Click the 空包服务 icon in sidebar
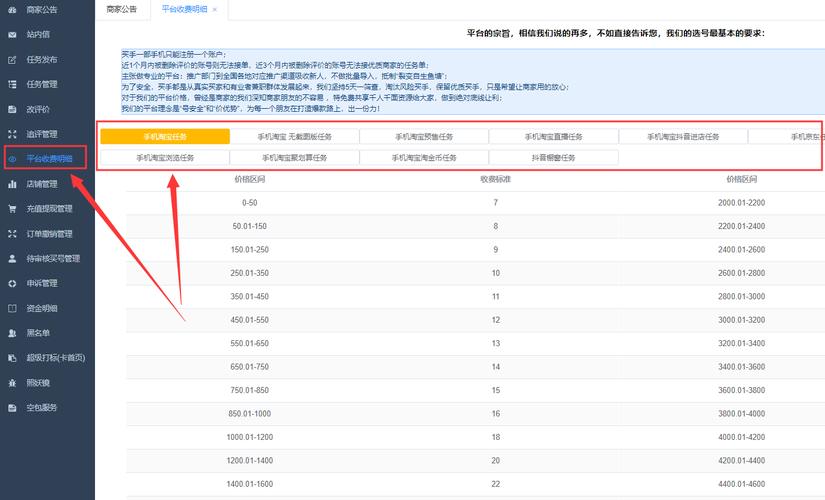This screenshot has width=825, height=500. click(12, 407)
